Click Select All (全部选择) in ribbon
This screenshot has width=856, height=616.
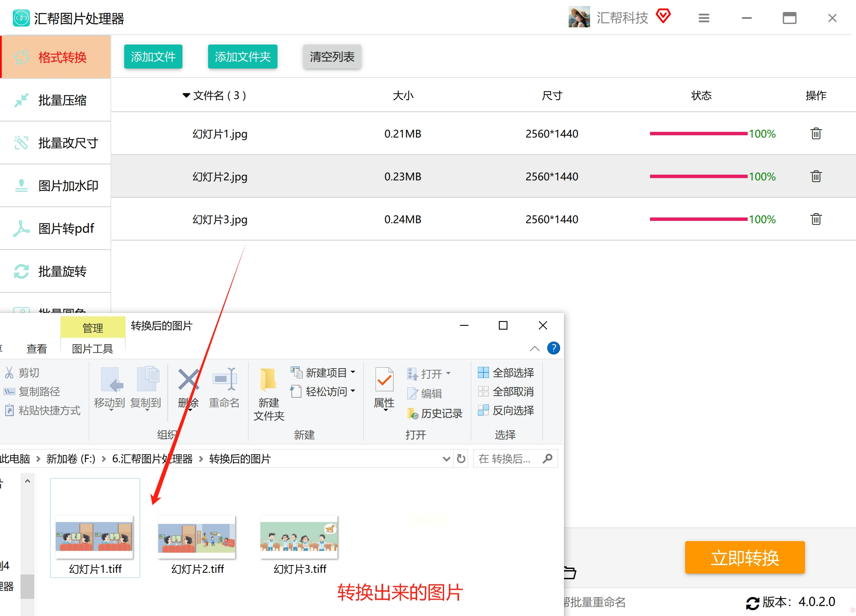[x=506, y=373]
